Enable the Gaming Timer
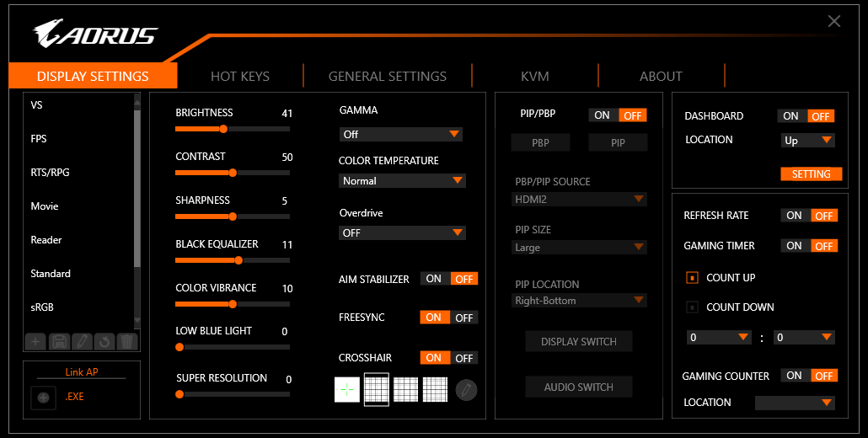The width and height of the screenshot is (868, 438). 795,246
